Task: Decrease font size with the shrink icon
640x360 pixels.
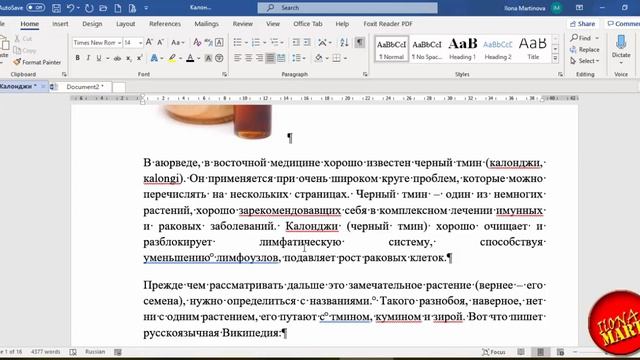Action: (x=160, y=42)
